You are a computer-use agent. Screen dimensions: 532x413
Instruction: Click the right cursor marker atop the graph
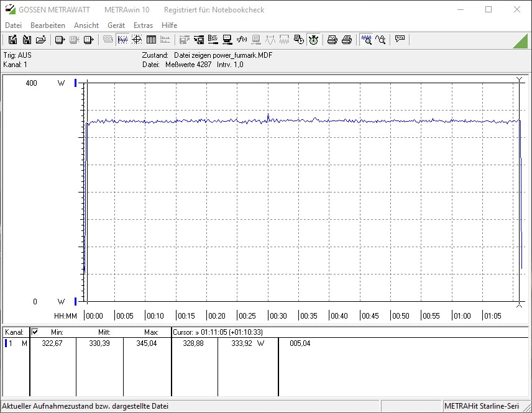click(520, 79)
